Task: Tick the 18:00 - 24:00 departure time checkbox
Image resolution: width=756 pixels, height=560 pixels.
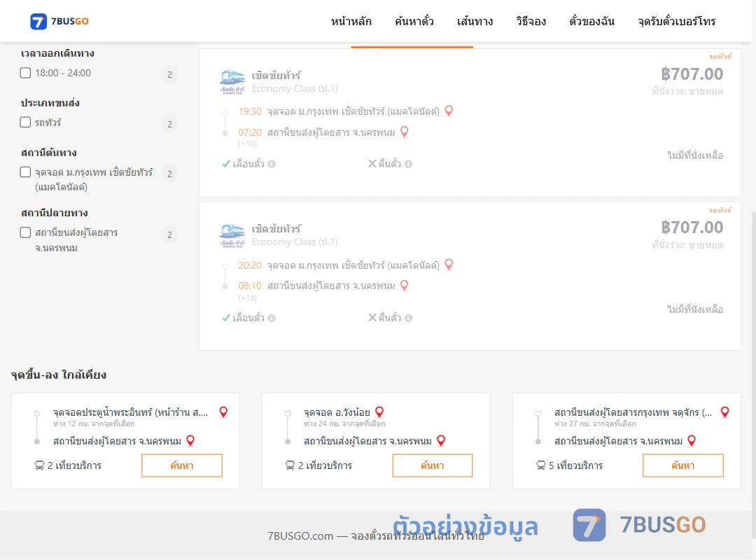Action: point(26,73)
